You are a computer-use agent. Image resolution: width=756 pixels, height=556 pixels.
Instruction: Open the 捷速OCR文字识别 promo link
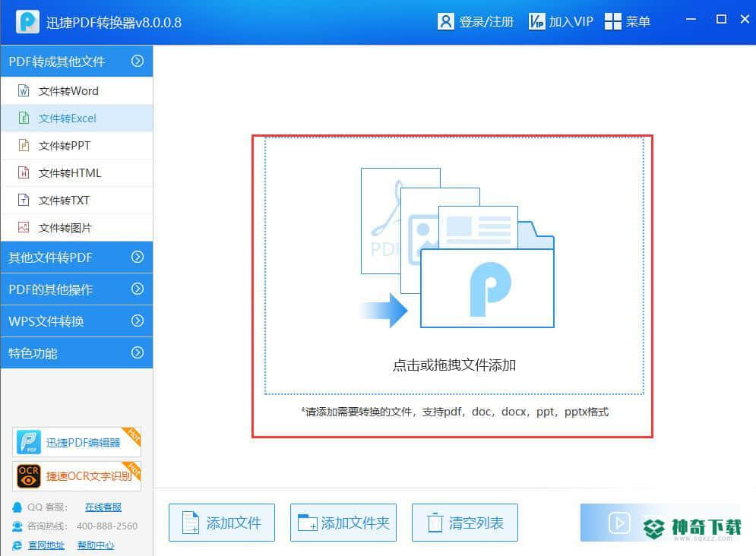click(77, 476)
